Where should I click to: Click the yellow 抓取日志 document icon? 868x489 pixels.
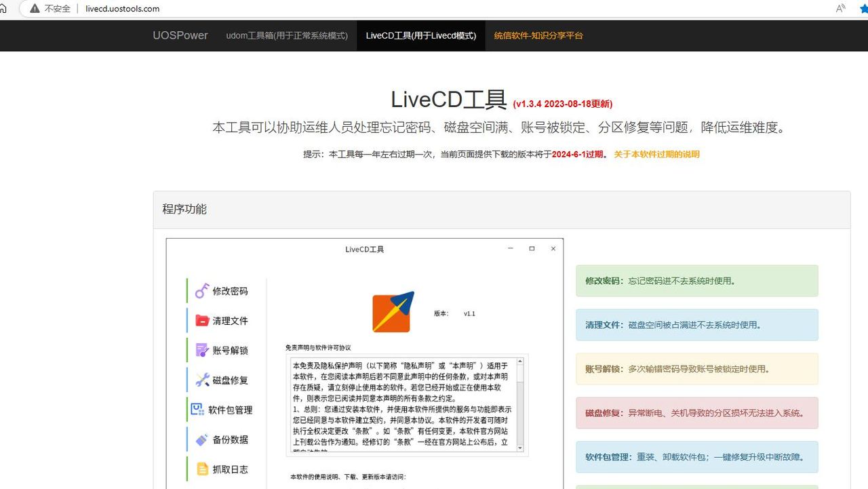[202, 469]
